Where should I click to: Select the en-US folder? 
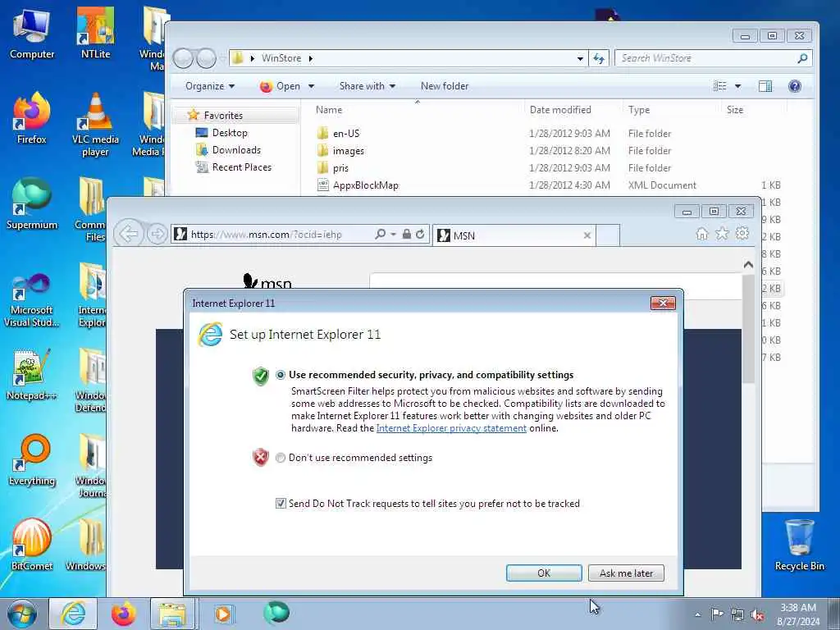coord(346,134)
